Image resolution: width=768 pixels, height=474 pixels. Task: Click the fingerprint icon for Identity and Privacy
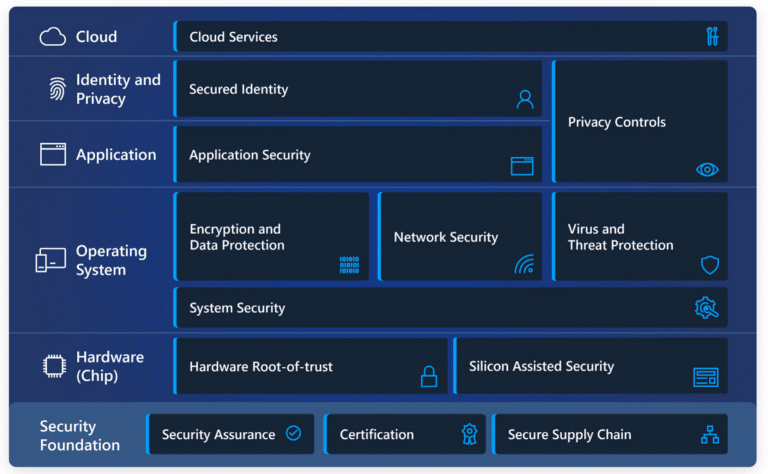(x=57, y=90)
